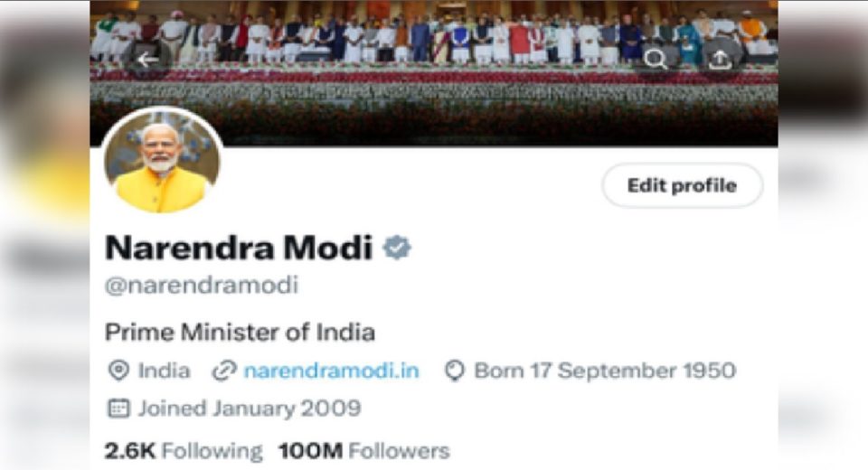Visit the narendramodi.in website link
This screenshot has height=470, width=868.
(331, 371)
